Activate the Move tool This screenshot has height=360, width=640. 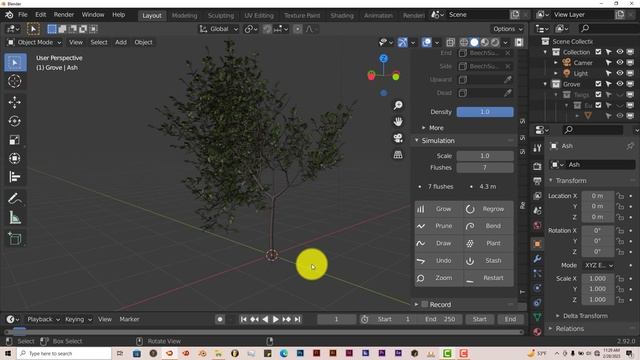pos(15,102)
